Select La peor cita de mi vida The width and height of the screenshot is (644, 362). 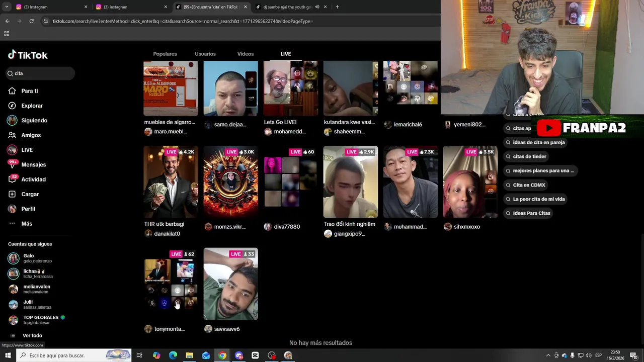(x=535, y=199)
